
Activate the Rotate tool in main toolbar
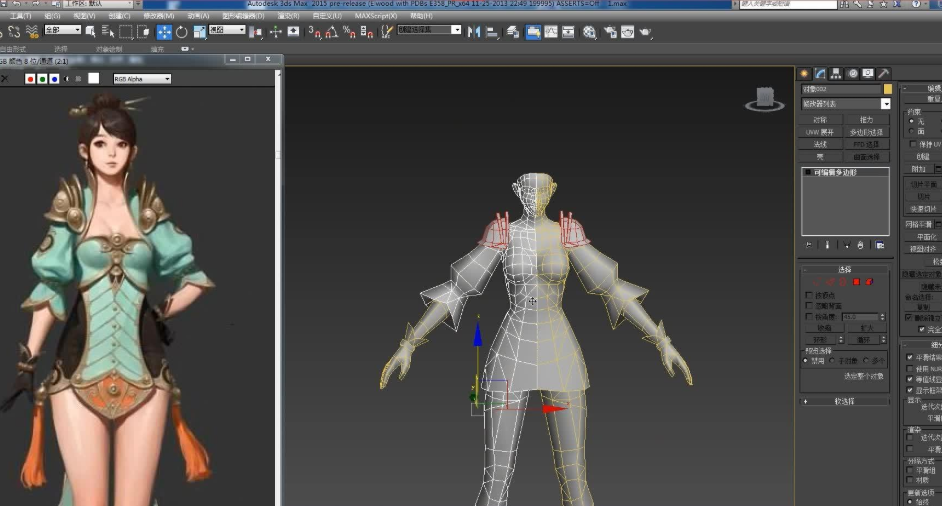pyautogui.click(x=181, y=32)
